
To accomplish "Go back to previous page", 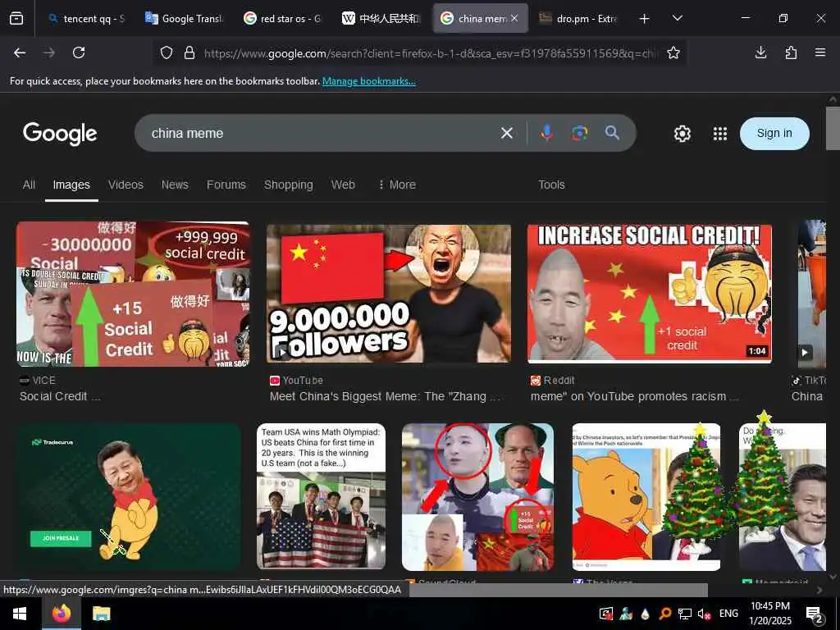I will click(x=20, y=52).
